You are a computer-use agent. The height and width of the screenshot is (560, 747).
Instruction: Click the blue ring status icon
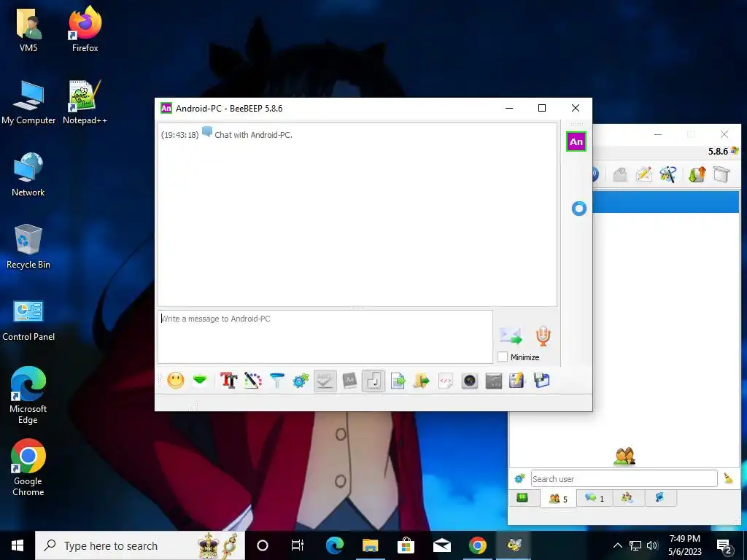coord(578,208)
